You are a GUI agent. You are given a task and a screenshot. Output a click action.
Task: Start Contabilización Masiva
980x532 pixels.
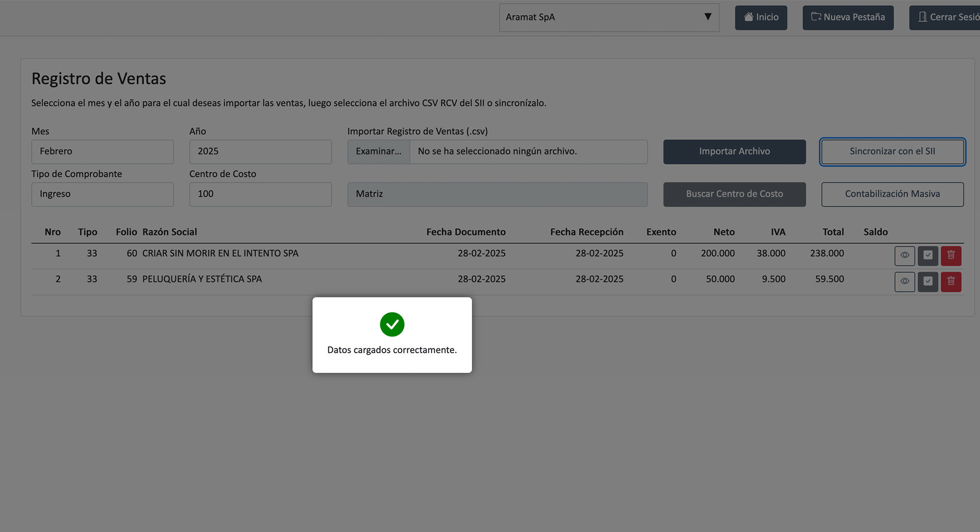tap(892, 194)
